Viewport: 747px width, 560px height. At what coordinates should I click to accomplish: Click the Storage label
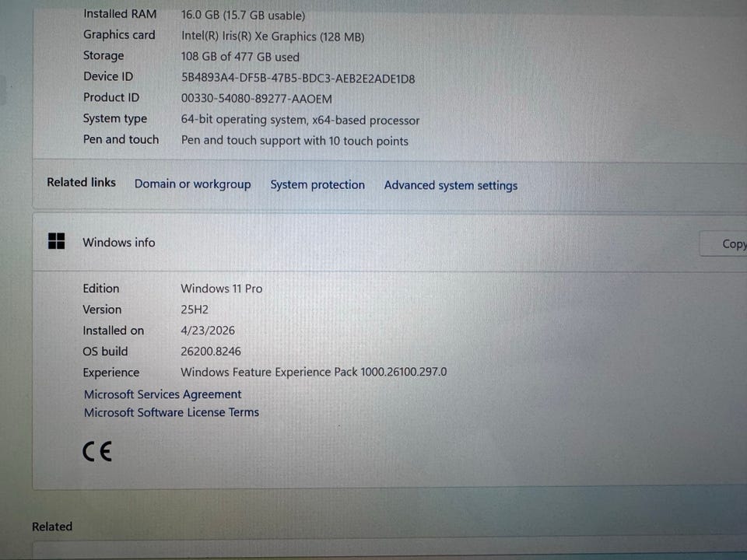pos(103,56)
